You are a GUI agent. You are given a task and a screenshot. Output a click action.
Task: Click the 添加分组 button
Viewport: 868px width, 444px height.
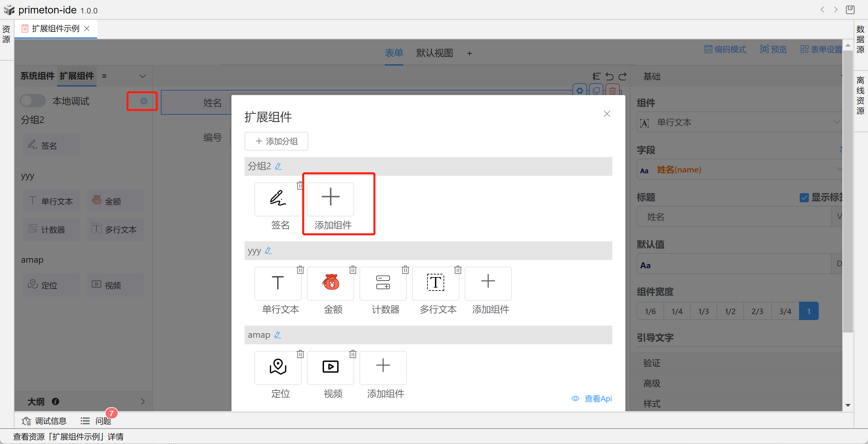(x=276, y=141)
